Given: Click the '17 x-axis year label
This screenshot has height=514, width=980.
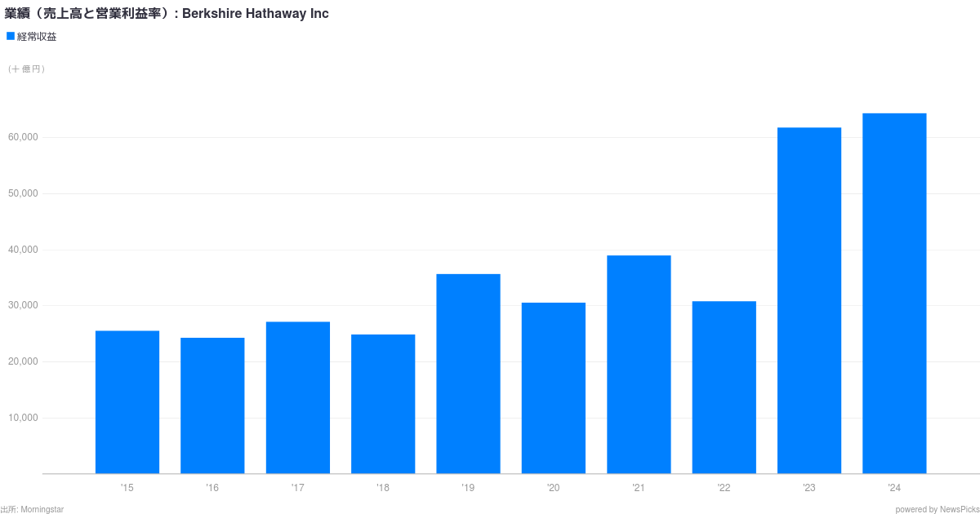Looking at the screenshot, I should tap(298, 488).
